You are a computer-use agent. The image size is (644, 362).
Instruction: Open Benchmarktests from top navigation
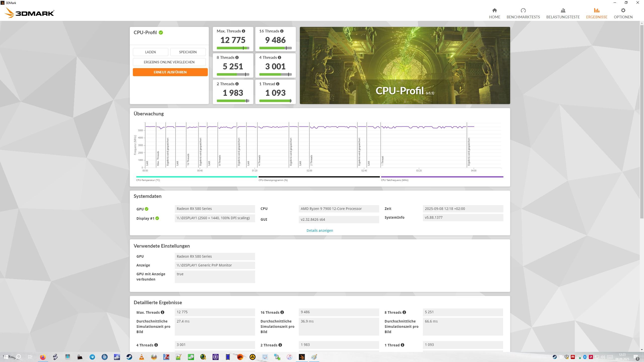pos(523,13)
